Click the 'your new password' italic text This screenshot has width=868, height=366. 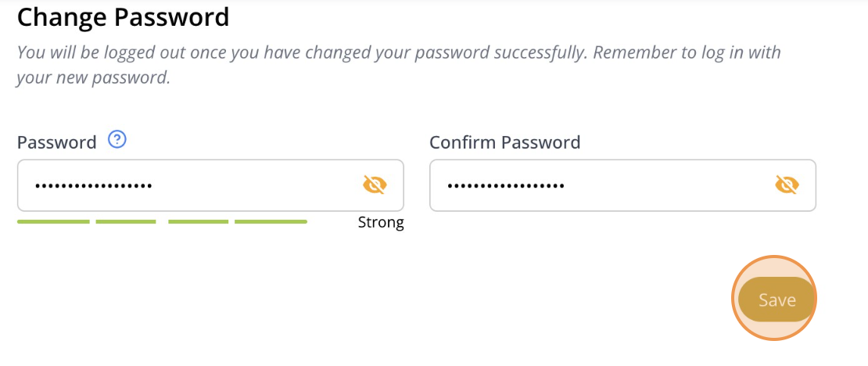pos(93,77)
